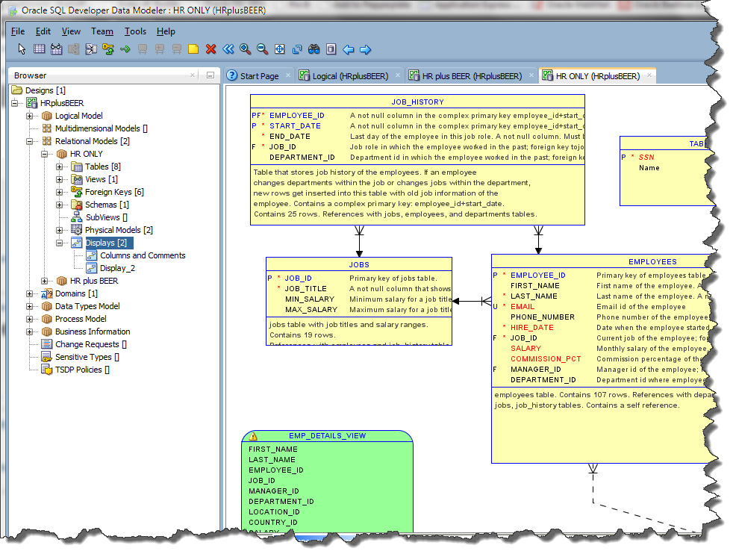The image size is (736, 560).
Task: Click the default size toolbar icon
Action: point(296,49)
